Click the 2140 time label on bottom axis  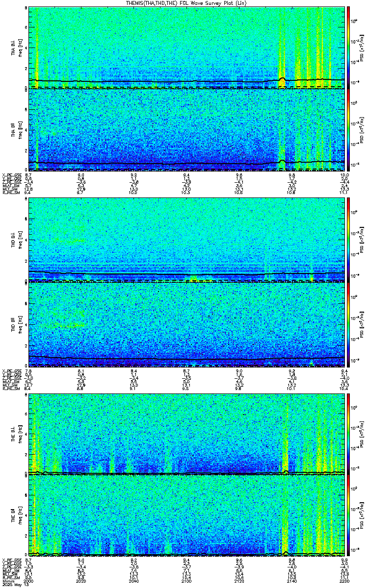[x=291, y=581]
